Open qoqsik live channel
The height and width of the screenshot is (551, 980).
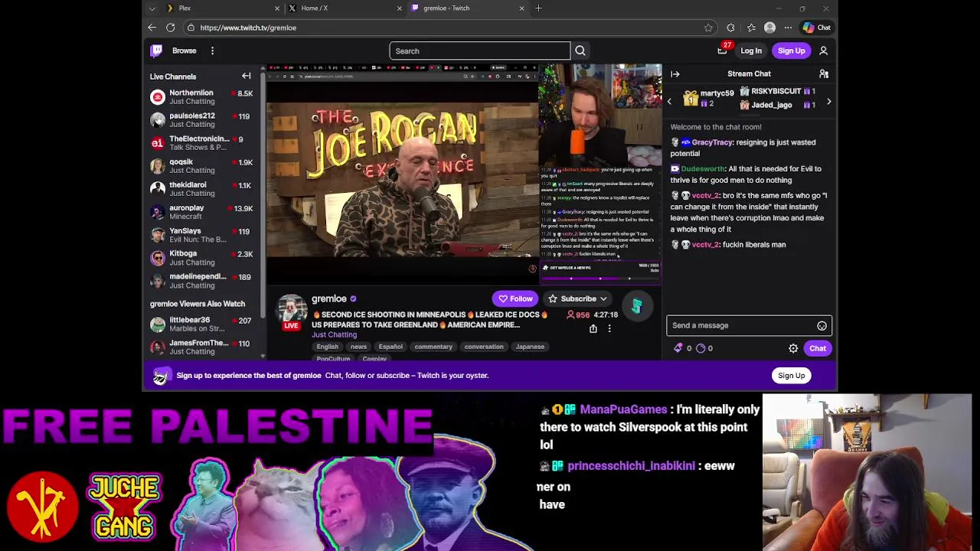pyautogui.click(x=201, y=166)
